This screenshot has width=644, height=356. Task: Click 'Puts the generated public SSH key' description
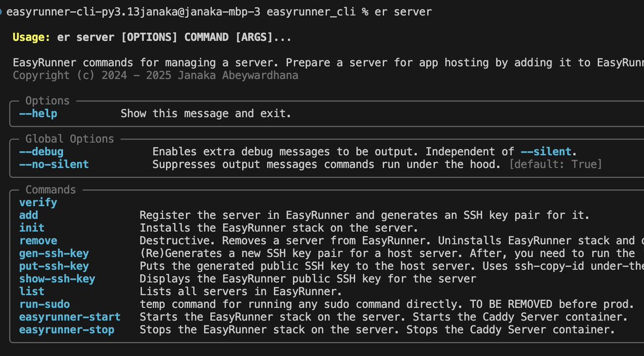(244, 266)
